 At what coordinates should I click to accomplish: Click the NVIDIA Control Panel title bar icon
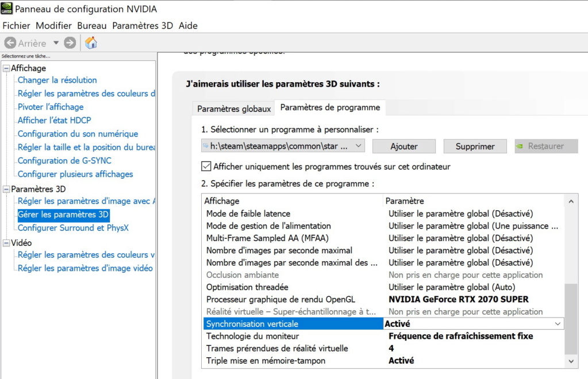(x=6, y=9)
